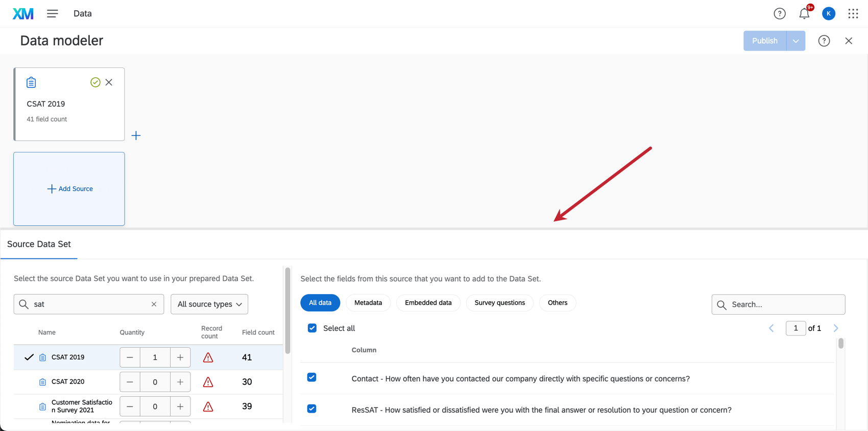The height and width of the screenshot is (431, 868).
Task: Switch to the Survey questions filter
Action: [x=499, y=303]
